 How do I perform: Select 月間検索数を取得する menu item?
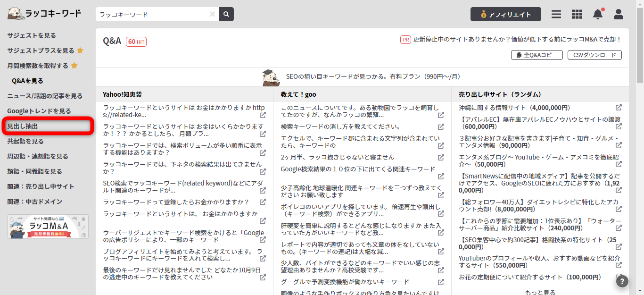(38, 66)
